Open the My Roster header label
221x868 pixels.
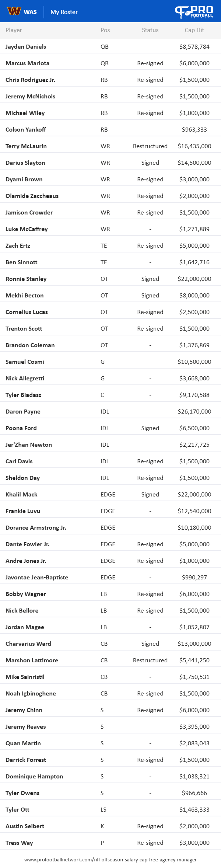[x=64, y=12]
